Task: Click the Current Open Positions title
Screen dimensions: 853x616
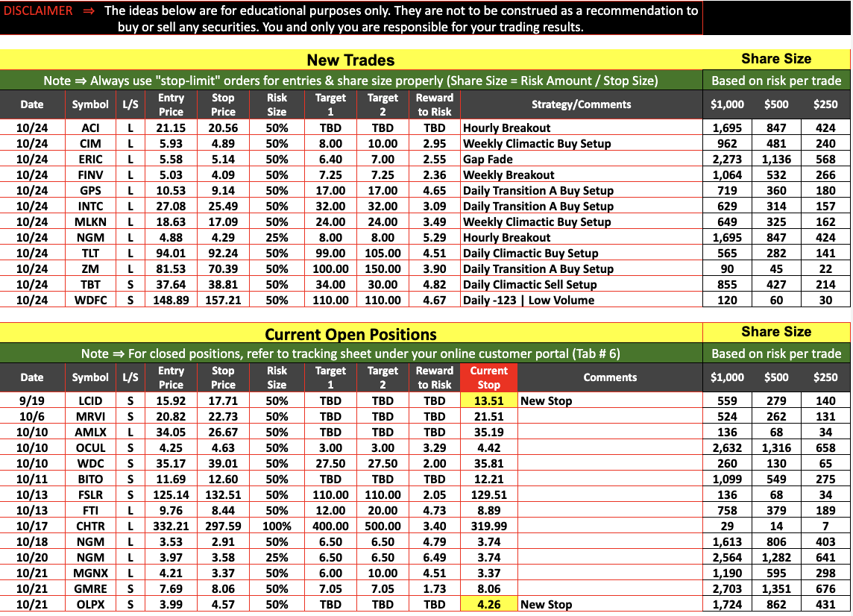Action: coord(350,334)
